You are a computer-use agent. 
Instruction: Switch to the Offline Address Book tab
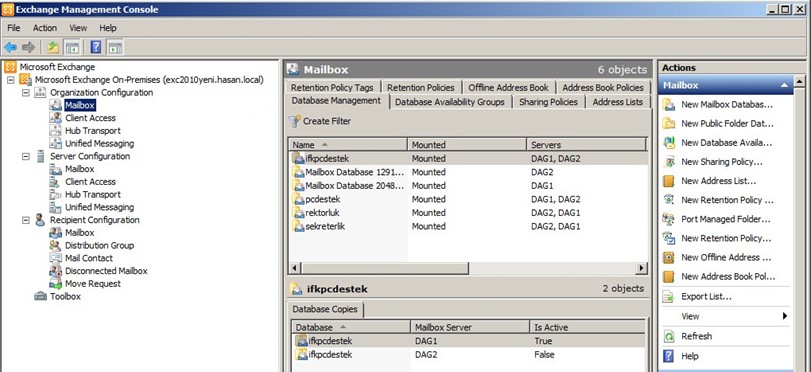tap(508, 87)
